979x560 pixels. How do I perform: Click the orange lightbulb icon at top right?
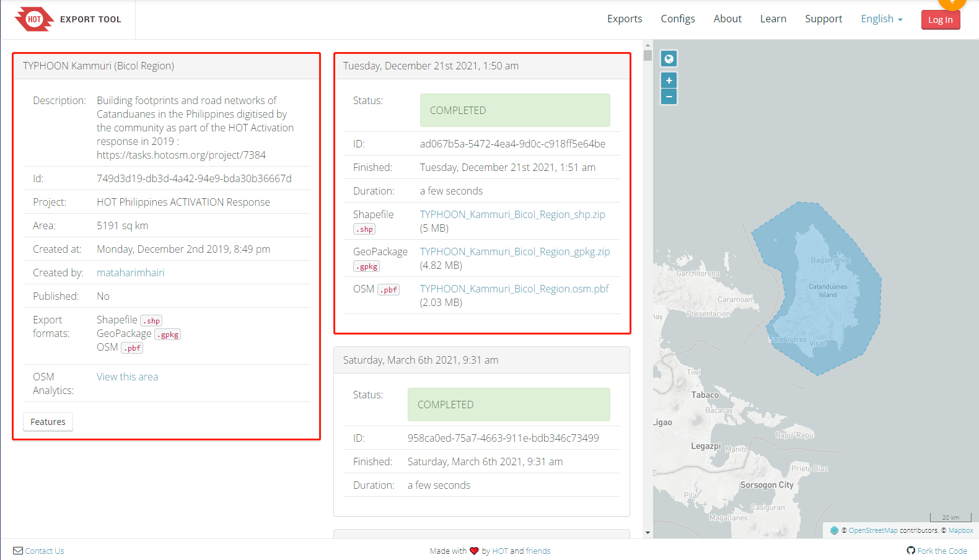tap(952, 2)
